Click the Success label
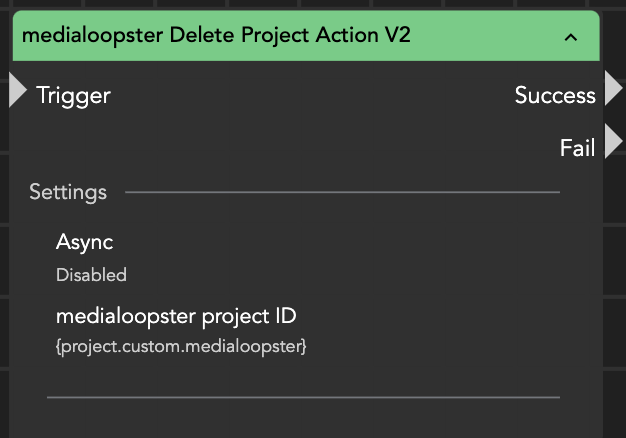626x438 pixels. click(555, 95)
